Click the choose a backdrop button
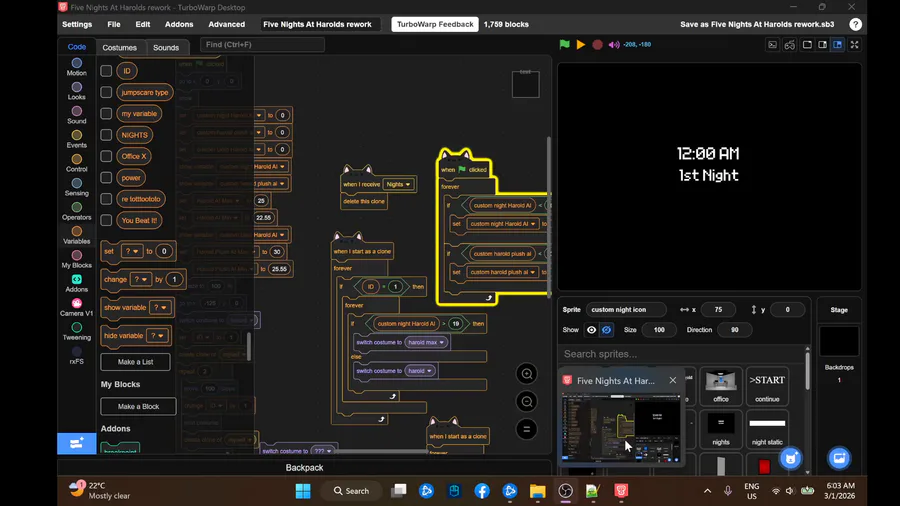This screenshot has width=900, height=506. 839,458
